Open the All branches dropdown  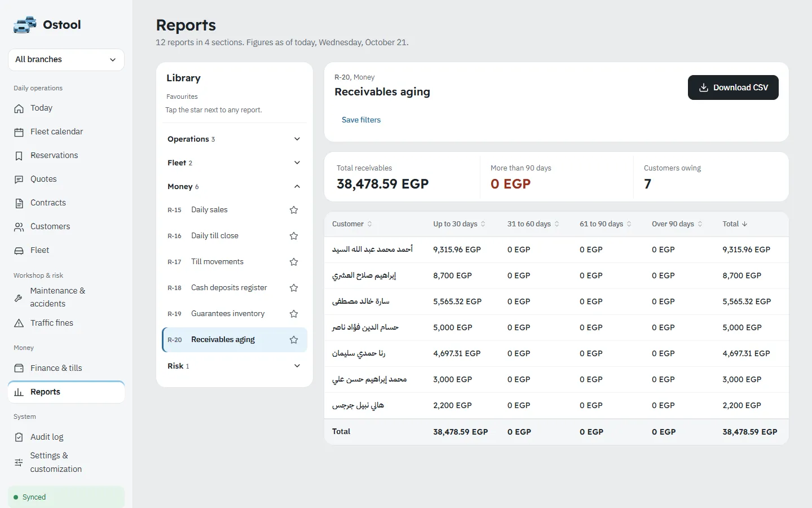click(x=66, y=60)
